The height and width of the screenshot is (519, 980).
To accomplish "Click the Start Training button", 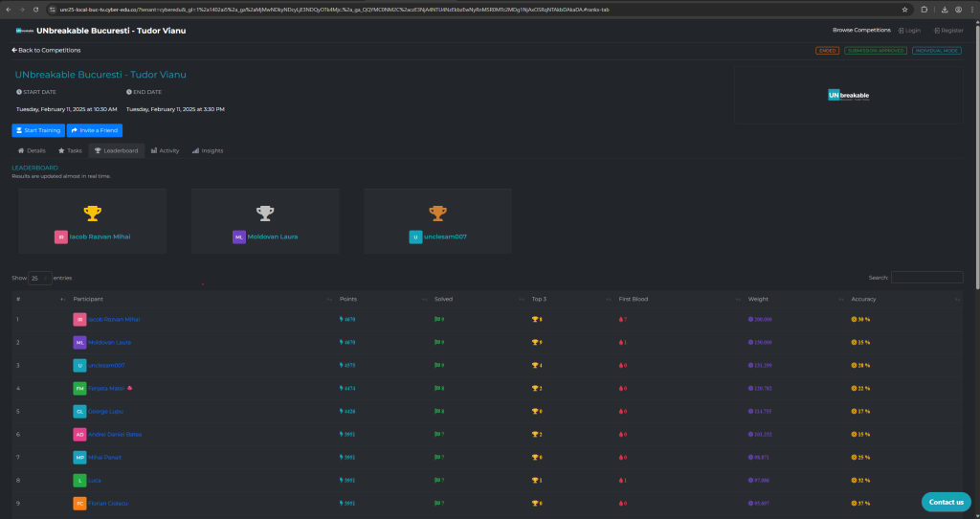I will point(38,130).
